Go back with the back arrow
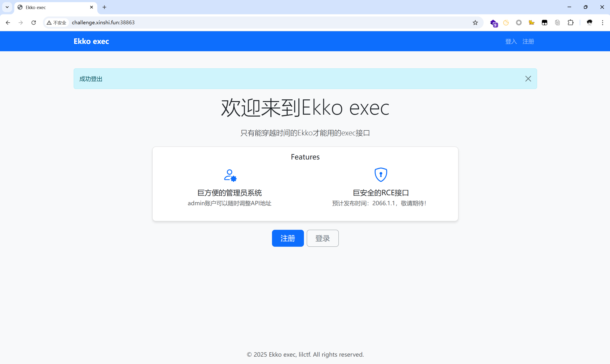The width and height of the screenshot is (610, 364). (8, 23)
